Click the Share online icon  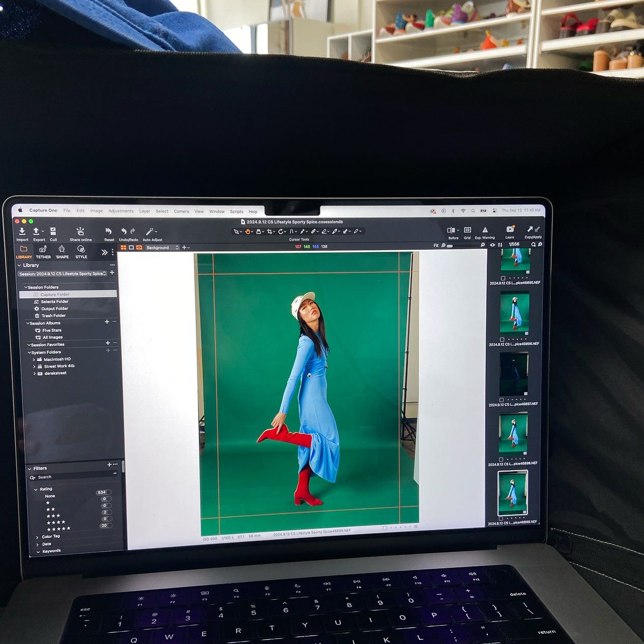(x=80, y=231)
